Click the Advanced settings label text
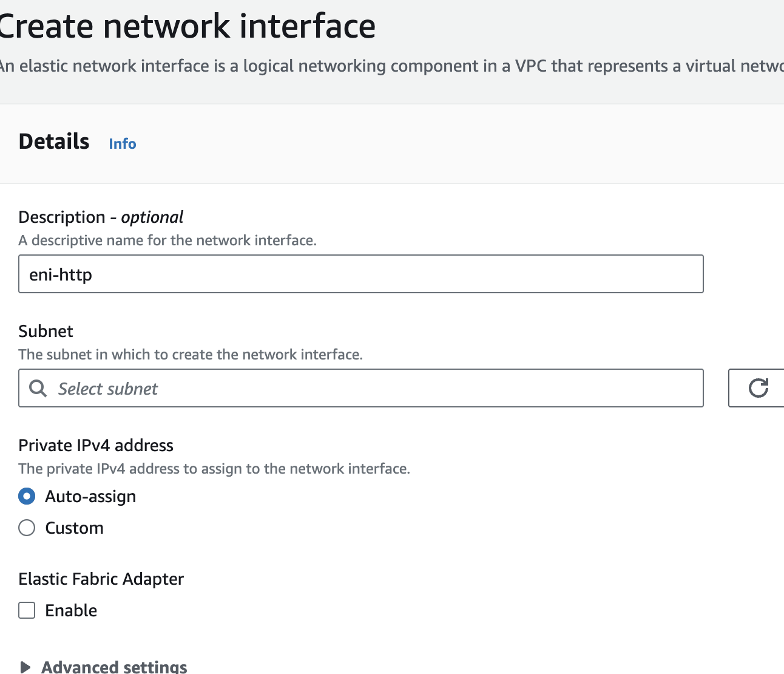784x674 pixels. click(114, 667)
